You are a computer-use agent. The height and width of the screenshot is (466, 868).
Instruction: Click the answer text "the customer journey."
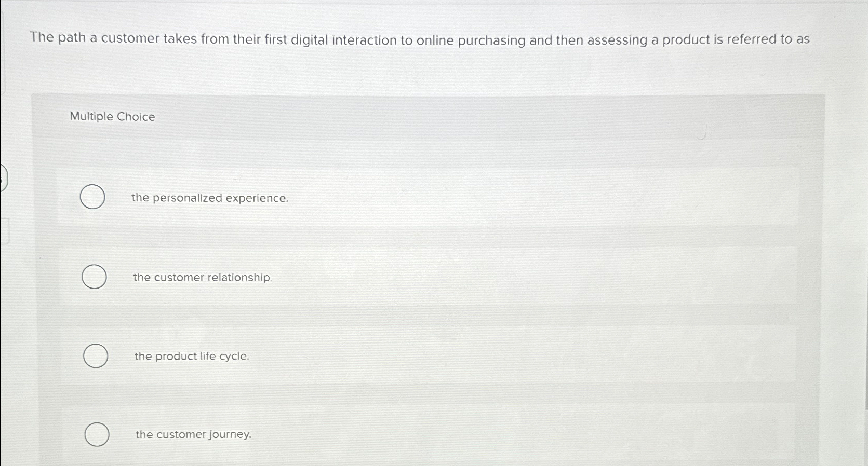pos(193,434)
